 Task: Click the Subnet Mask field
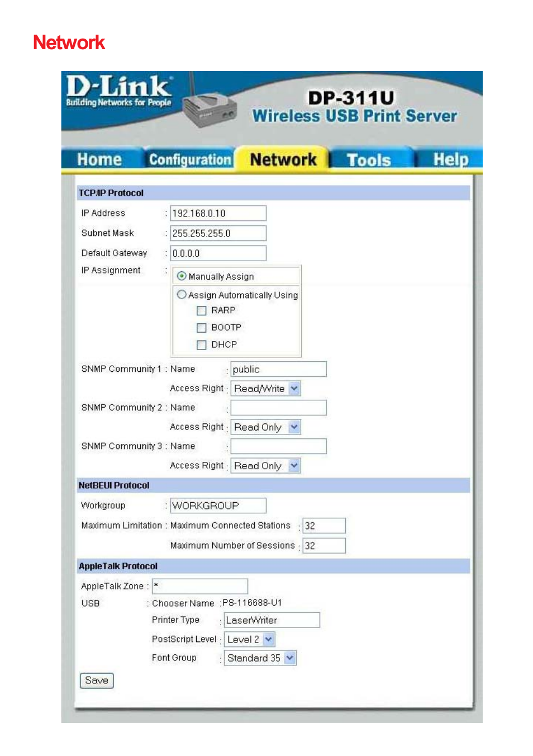[218, 233]
